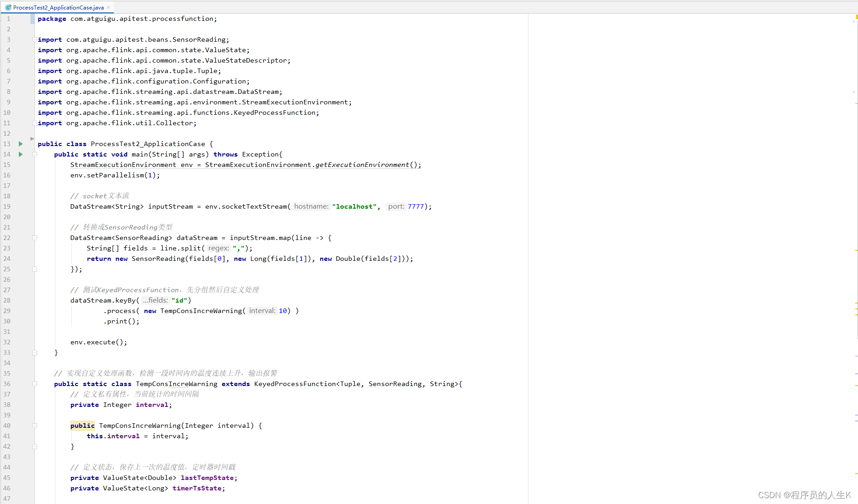Click the warning stripe mark near line 24

click(856, 250)
